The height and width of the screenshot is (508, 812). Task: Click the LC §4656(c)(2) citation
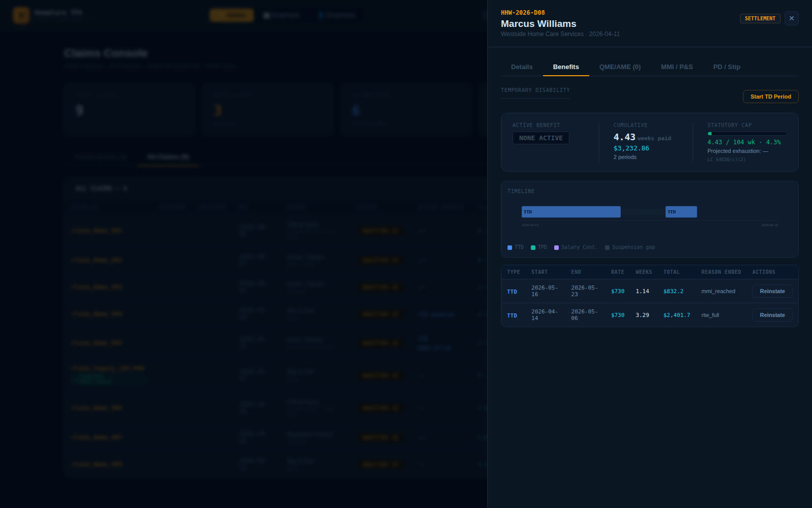click(726, 160)
